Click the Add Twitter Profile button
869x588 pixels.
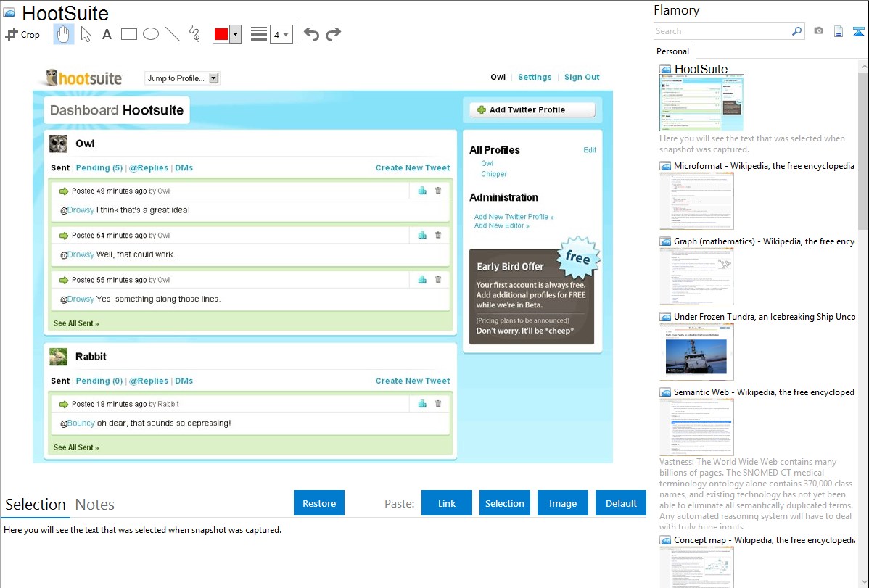click(532, 109)
